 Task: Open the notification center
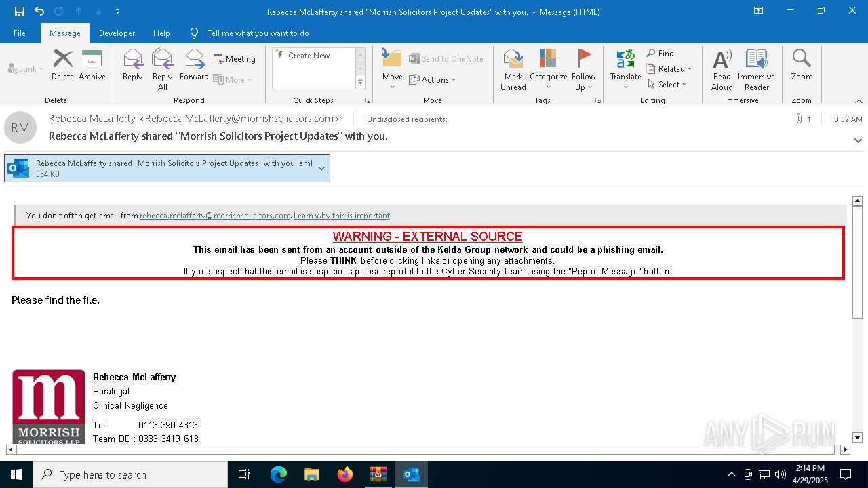pos(846,474)
